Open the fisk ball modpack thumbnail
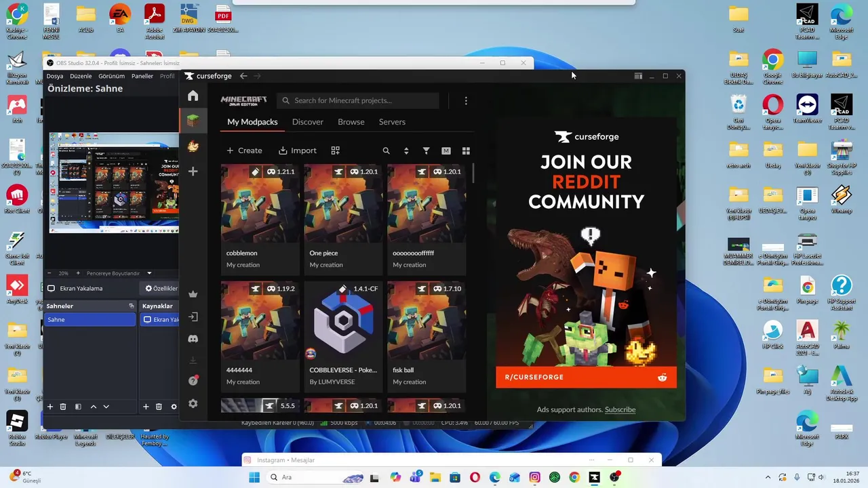 click(x=427, y=321)
